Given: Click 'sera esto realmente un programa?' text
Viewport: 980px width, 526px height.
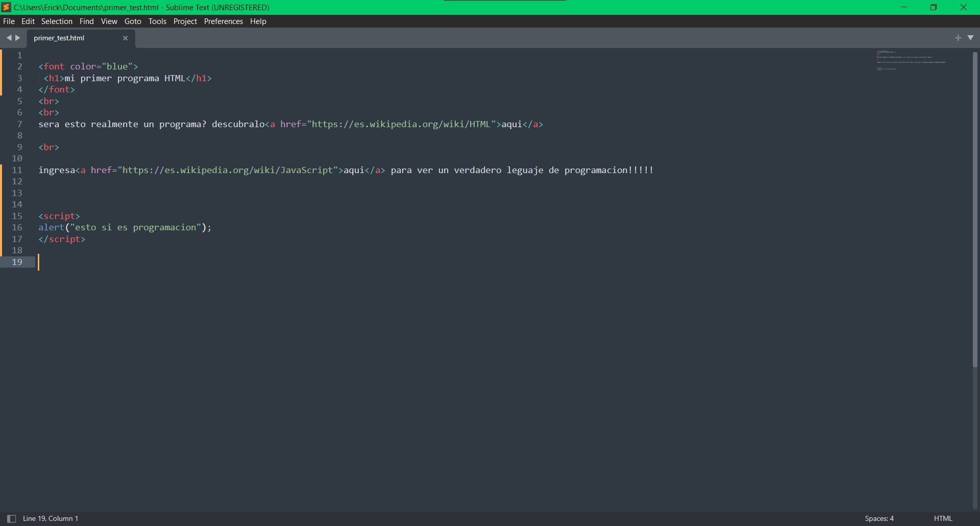Looking at the screenshot, I should click(122, 124).
